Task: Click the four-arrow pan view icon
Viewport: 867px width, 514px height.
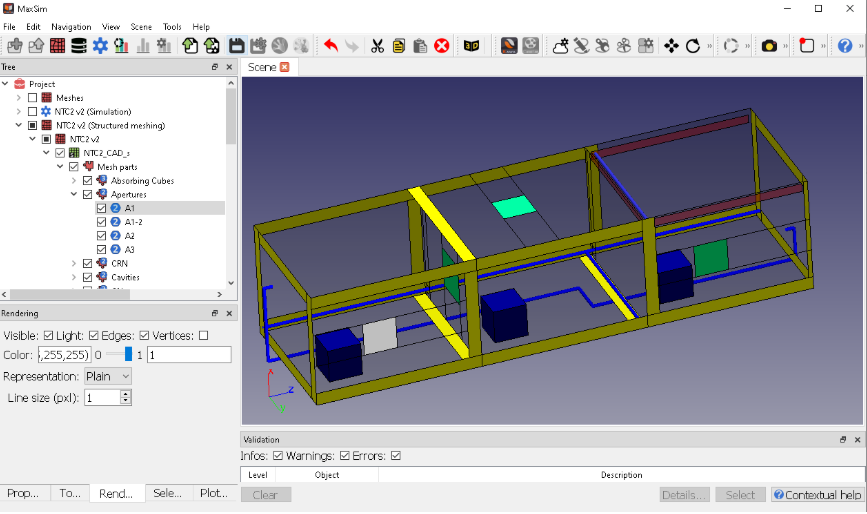Action: click(x=671, y=46)
